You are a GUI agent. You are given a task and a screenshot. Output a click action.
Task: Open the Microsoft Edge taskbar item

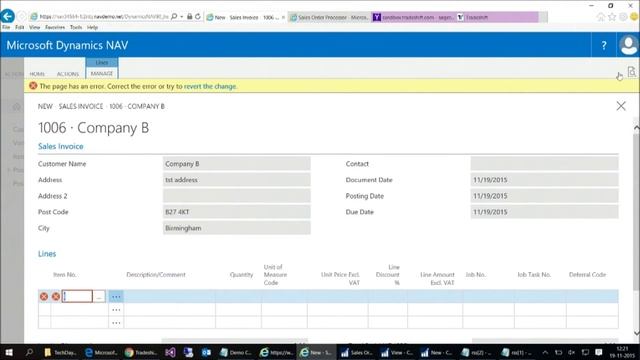[101, 352]
